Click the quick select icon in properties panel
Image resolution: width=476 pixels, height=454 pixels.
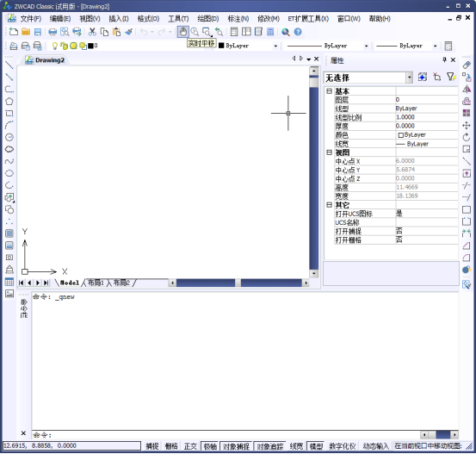[451, 78]
